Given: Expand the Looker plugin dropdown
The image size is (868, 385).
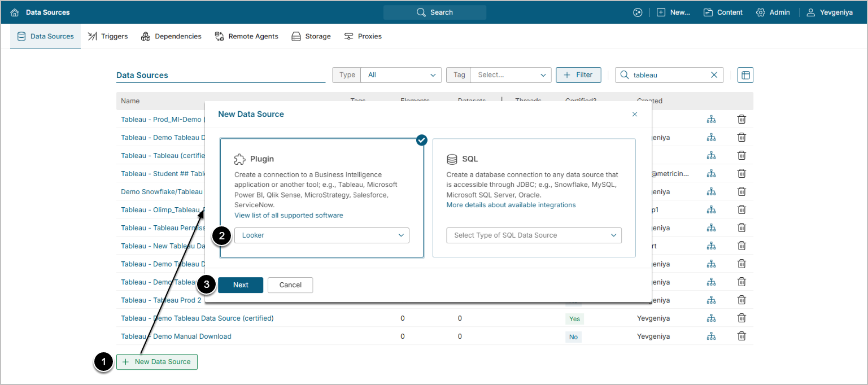Looking at the screenshot, I should [321, 235].
